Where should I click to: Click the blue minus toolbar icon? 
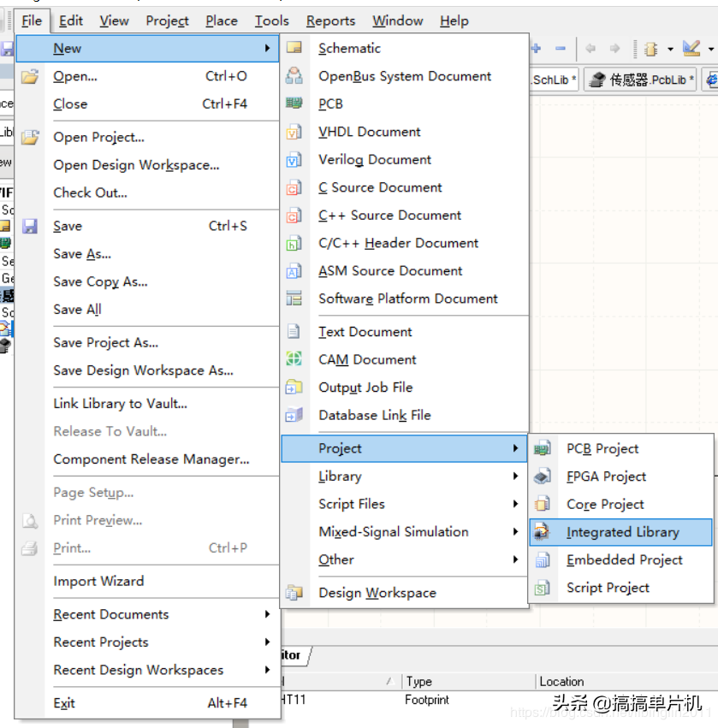tap(561, 48)
